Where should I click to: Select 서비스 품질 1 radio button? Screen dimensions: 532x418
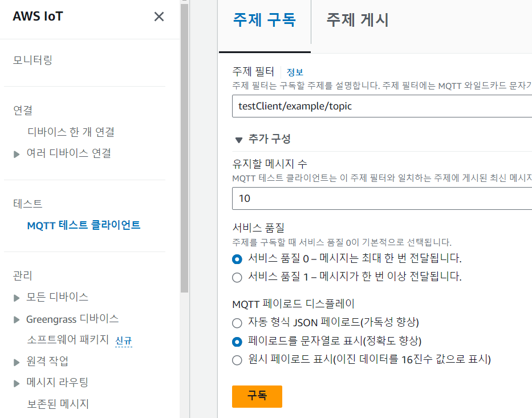237,278
